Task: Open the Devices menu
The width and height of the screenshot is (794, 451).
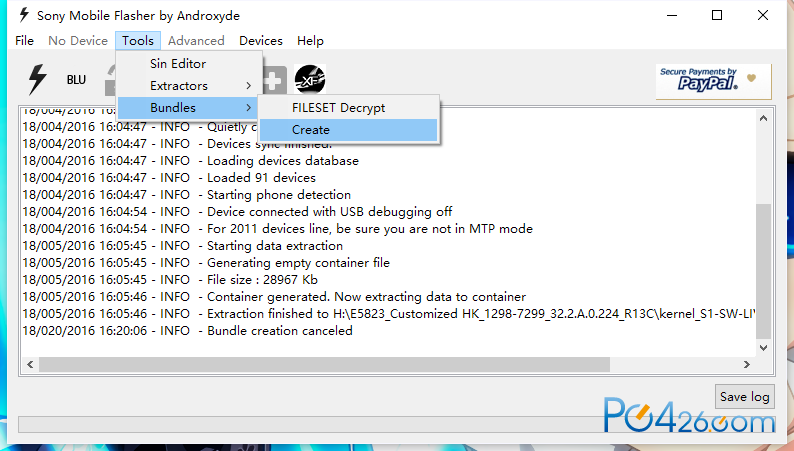Action: 261,40
